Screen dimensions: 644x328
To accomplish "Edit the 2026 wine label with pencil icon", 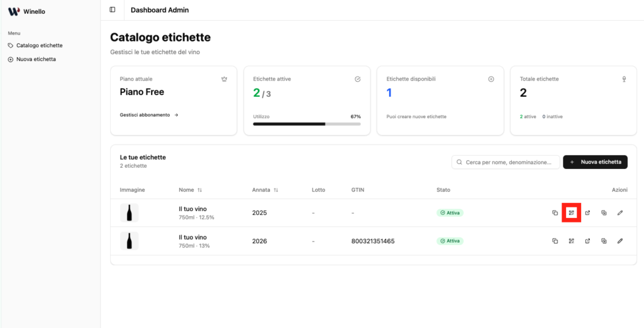I will [x=620, y=241].
